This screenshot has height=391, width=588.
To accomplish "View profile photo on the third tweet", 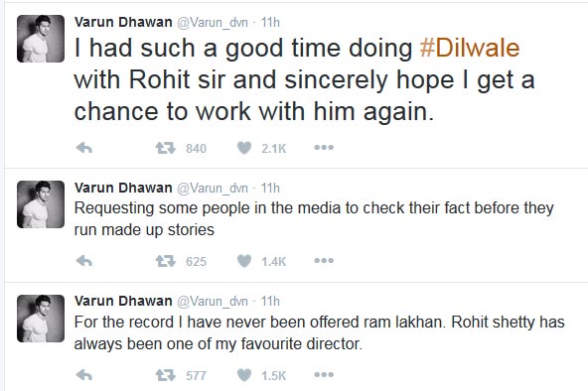I will pos(41,319).
